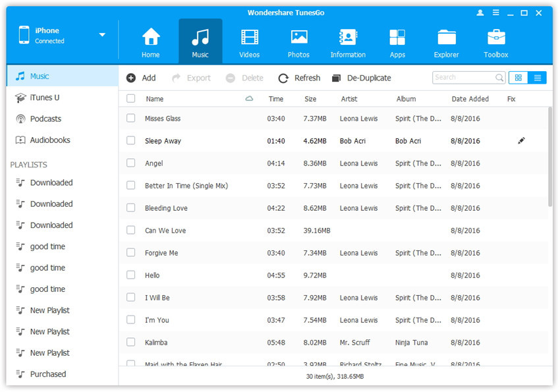Click the iPhone device icon

(24, 35)
